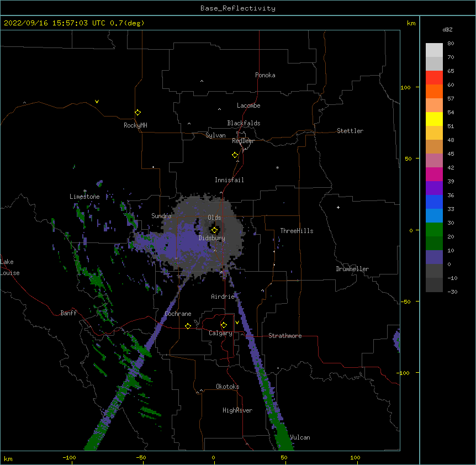Click the Lacombe city label
Screen dimensions: 476x465
(248, 105)
